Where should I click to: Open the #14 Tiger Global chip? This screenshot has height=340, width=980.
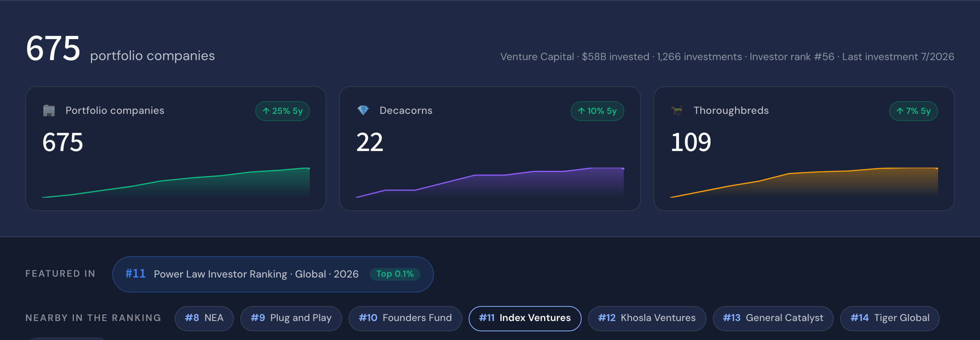click(x=890, y=318)
